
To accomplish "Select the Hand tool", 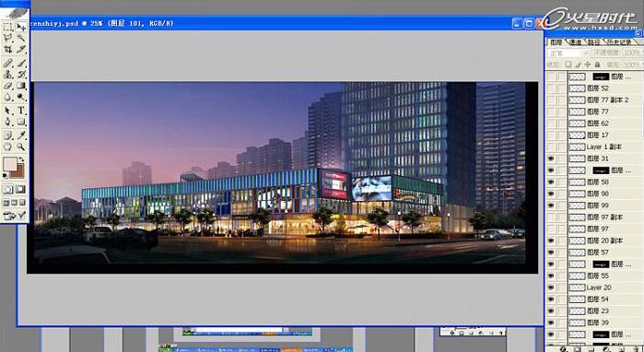I will click(x=7, y=147).
